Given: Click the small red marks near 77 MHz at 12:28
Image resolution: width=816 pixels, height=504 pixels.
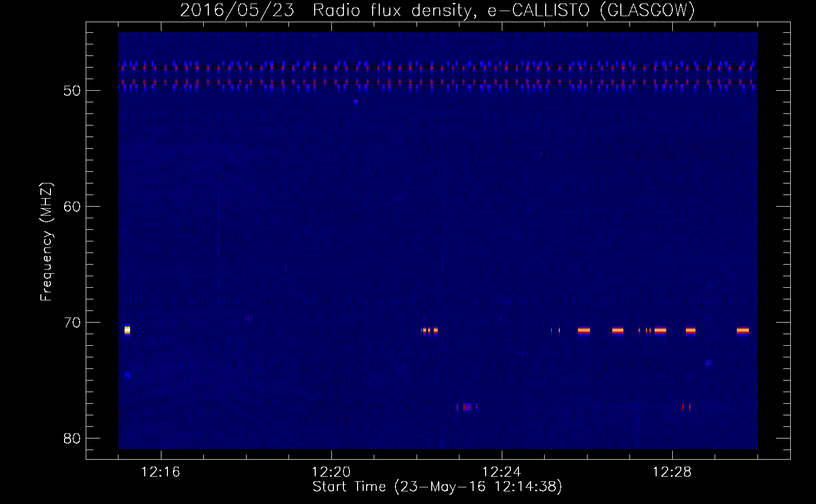Looking at the screenshot, I should (686, 407).
